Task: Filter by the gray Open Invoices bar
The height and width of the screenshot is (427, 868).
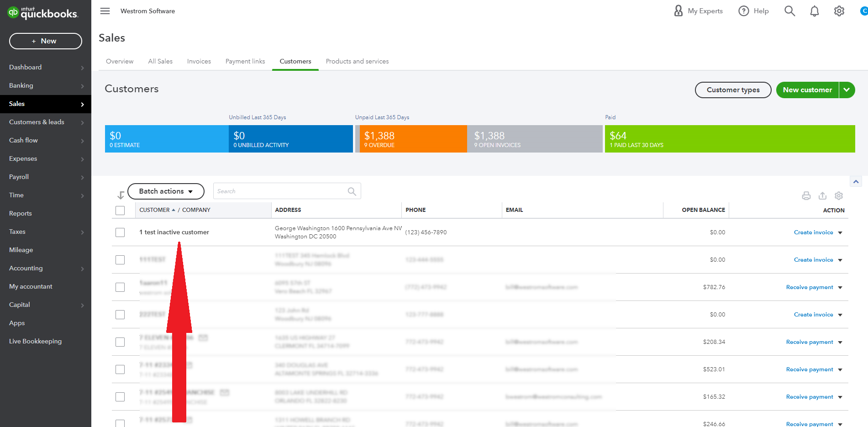Action: 535,139
